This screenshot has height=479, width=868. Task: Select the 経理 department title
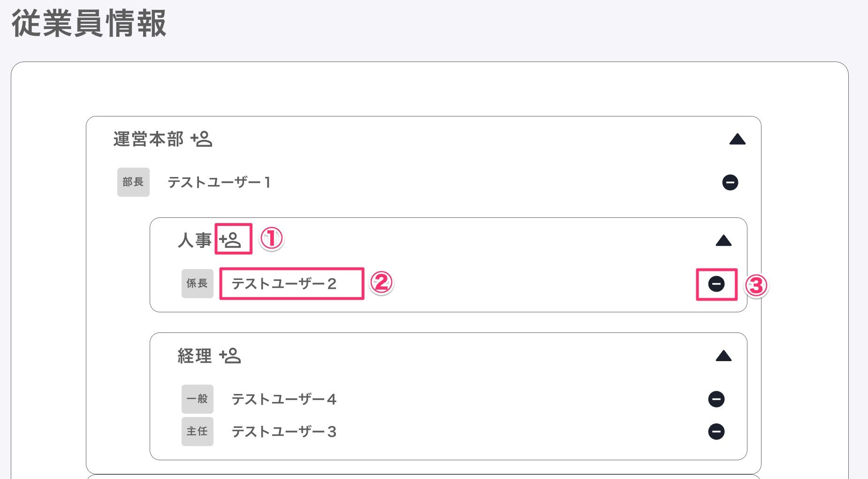[195, 356]
